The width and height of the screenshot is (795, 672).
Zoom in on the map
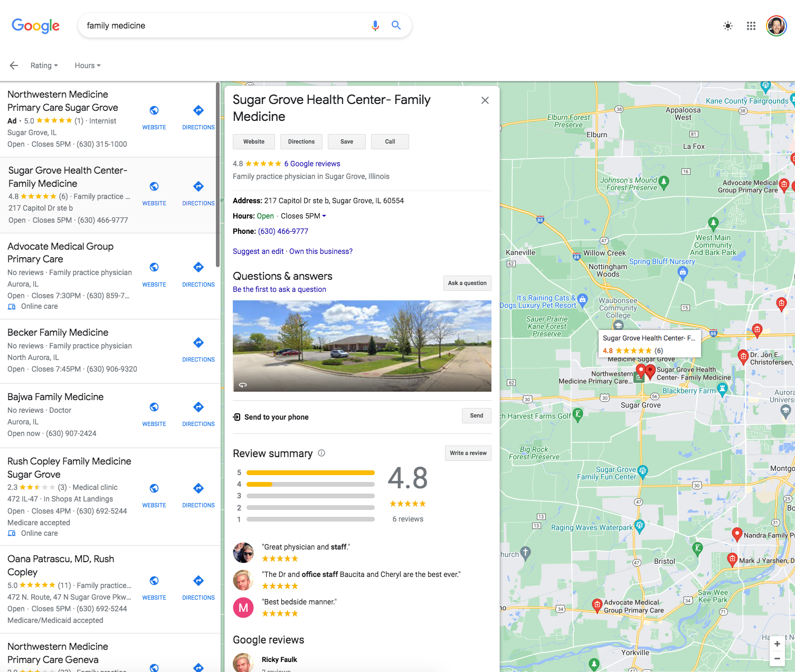point(777,643)
